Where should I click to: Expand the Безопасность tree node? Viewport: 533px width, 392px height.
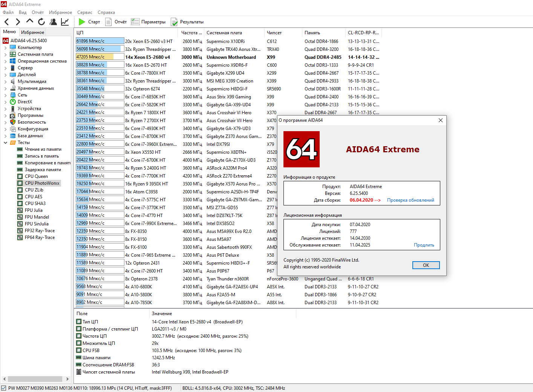click(5, 122)
